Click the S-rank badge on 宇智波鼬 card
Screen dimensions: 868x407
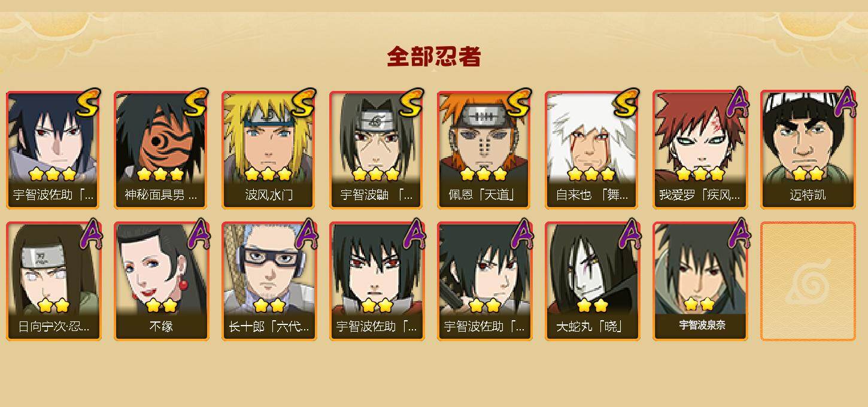point(411,103)
